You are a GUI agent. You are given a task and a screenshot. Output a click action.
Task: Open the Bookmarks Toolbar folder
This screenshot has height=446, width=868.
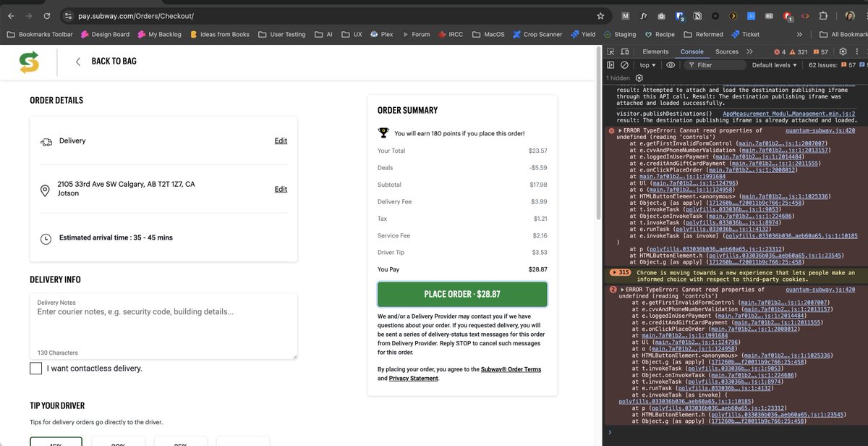39,34
